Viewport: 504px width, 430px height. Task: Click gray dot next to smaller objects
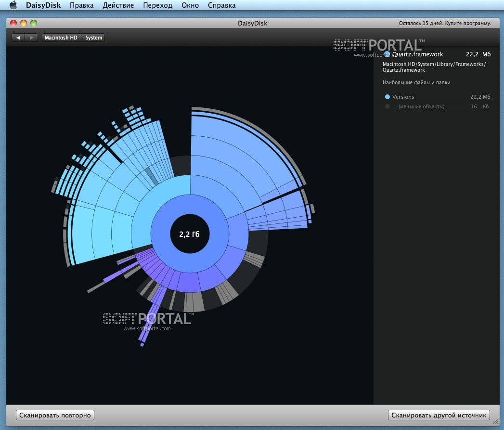coord(388,106)
